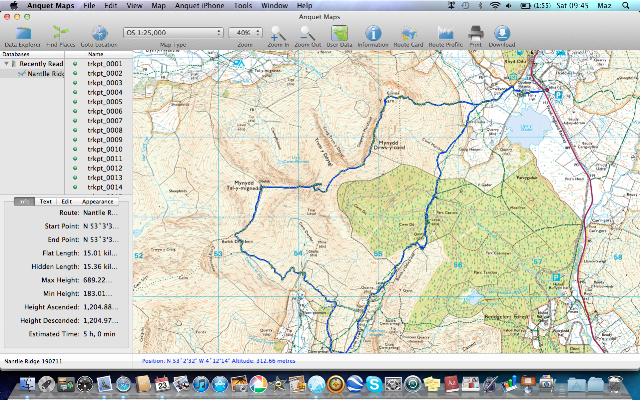
Task: Click the Database column header
Action: pos(32,54)
